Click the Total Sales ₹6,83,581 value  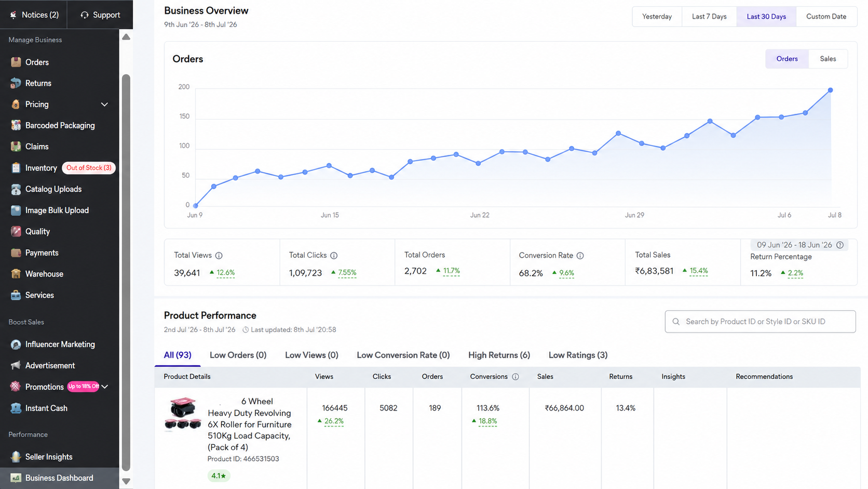[x=654, y=271]
